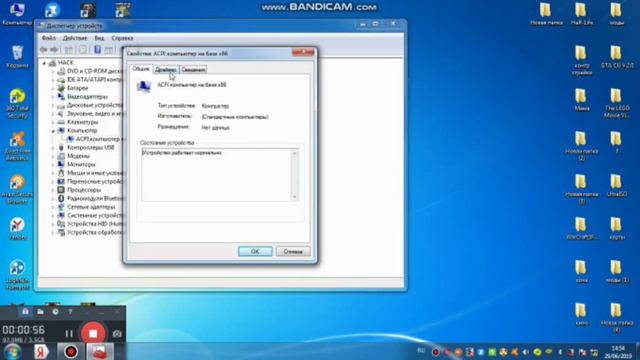Screen dimensions: 640x360
Task: Select the Сетевые адаптеры icon
Action: [x=61, y=207]
